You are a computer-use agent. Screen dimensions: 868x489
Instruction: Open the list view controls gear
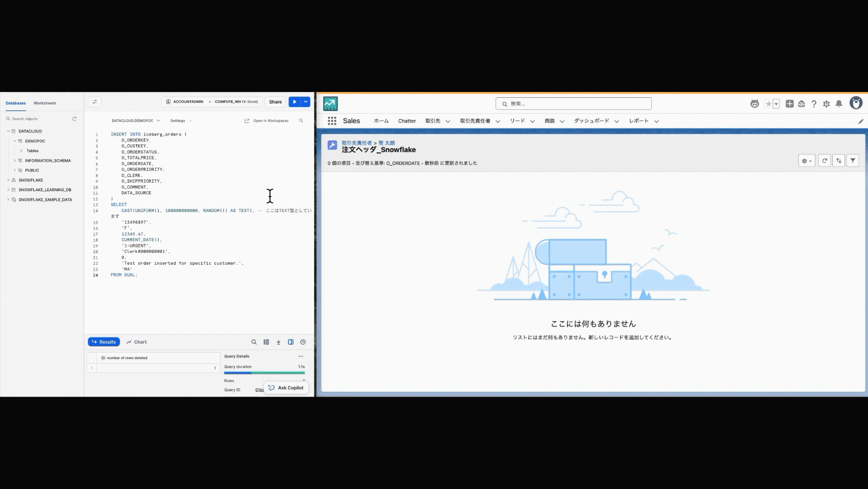click(x=807, y=161)
